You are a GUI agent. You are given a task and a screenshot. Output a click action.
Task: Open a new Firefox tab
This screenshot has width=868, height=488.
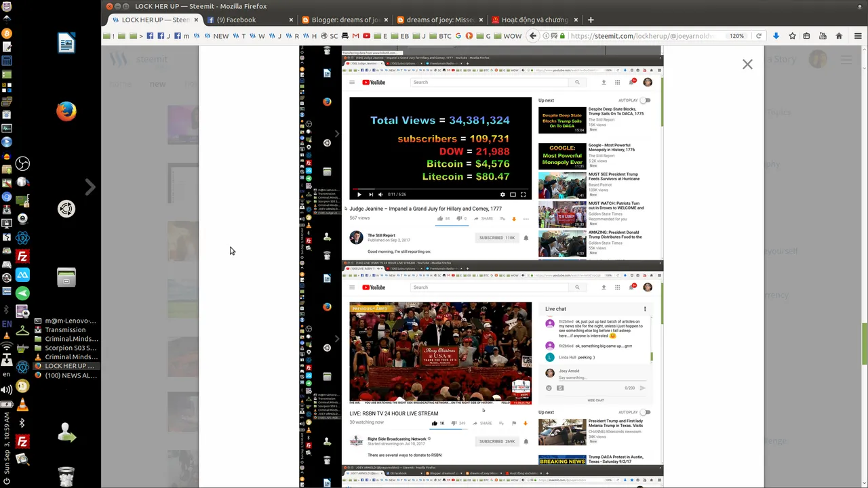pos(590,20)
